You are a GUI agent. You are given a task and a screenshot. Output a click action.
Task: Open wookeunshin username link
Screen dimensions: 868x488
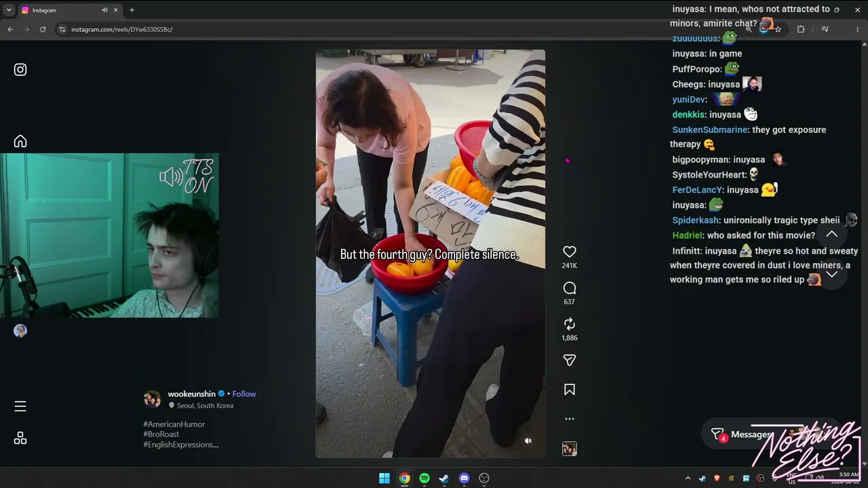pos(192,394)
